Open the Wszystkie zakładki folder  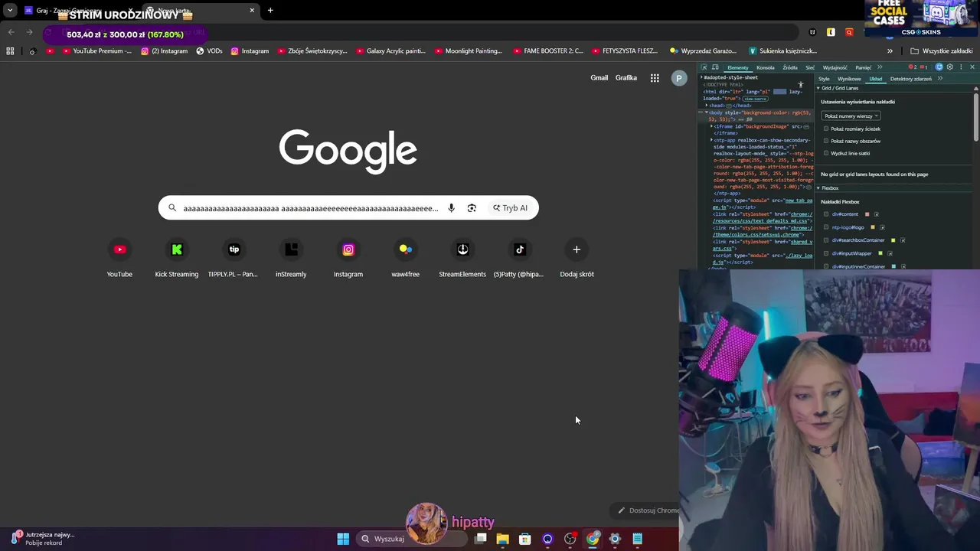point(942,51)
